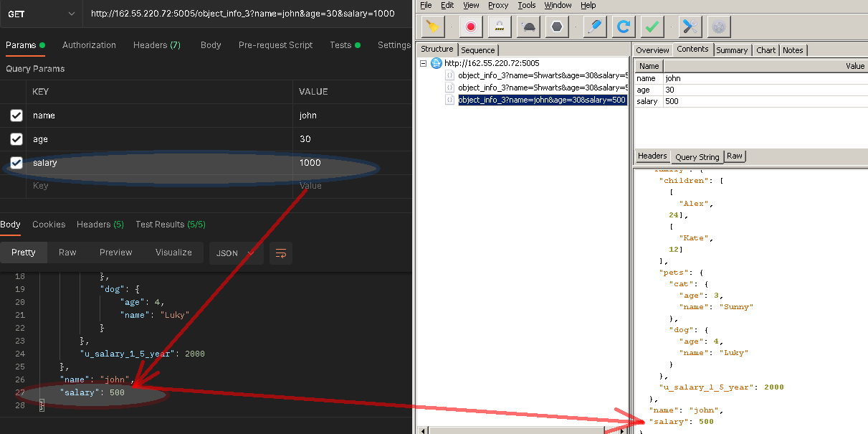The height and width of the screenshot is (434, 868).
Task: Uncheck the age query param checkbox
Action: (x=16, y=139)
